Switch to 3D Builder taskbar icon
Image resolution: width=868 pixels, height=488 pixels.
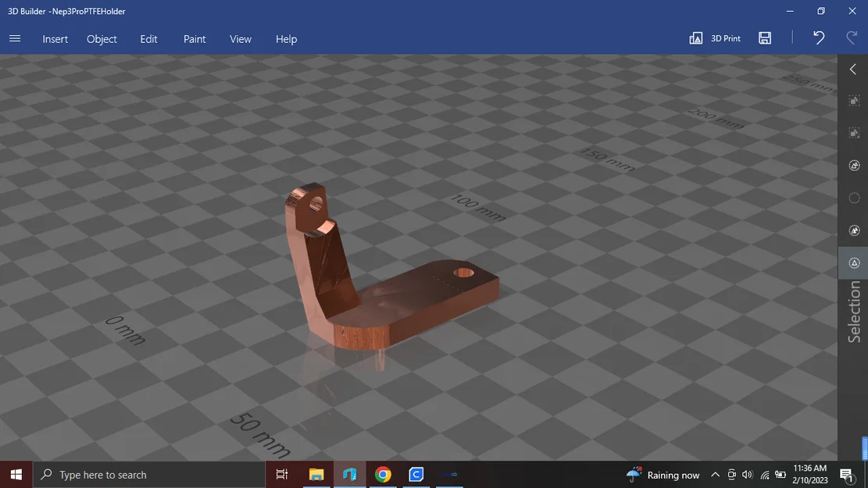click(349, 475)
